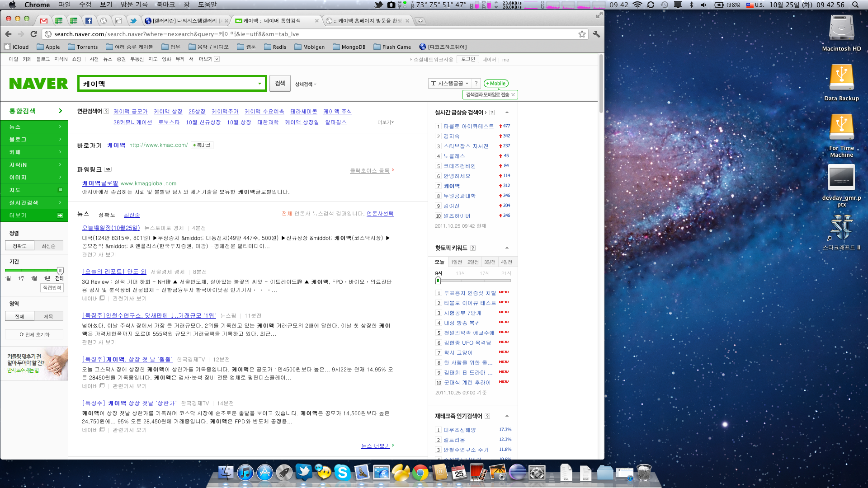Open the Gmail pinned tab
The width and height of the screenshot is (868, 488).
44,21
